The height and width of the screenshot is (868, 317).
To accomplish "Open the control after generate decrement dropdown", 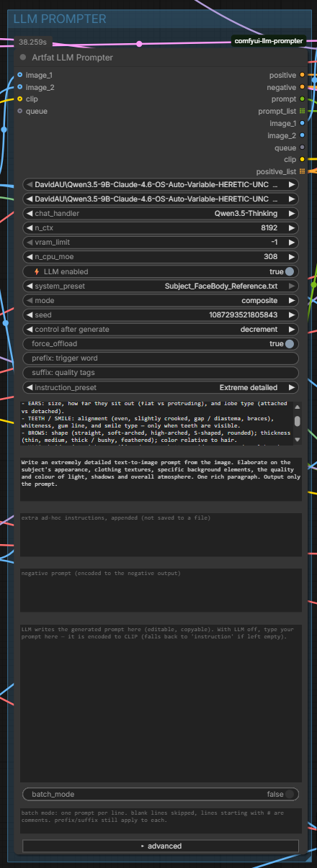I will [x=161, y=329].
